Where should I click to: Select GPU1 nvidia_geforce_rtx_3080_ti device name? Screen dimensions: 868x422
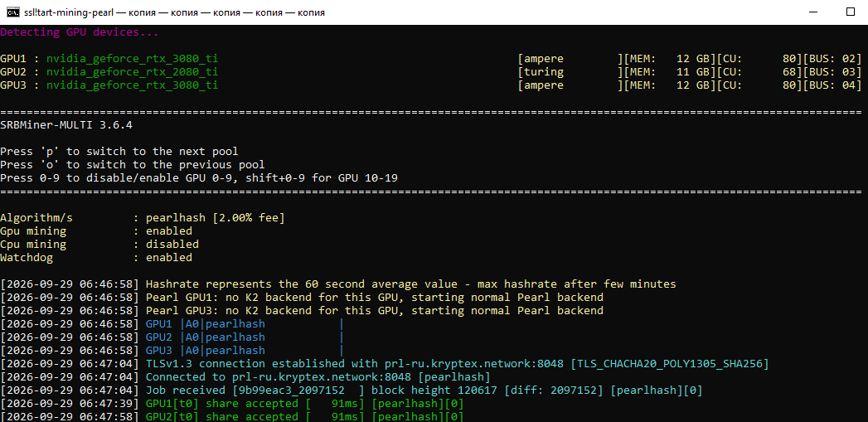pos(133,59)
